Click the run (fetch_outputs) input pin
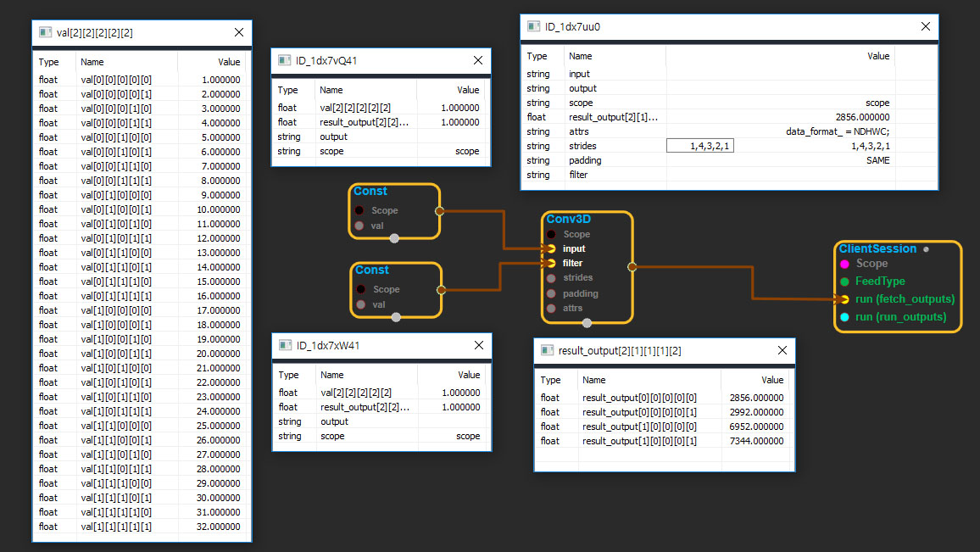The height and width of the screenshot is (552, 980). (x=844, y=298)
